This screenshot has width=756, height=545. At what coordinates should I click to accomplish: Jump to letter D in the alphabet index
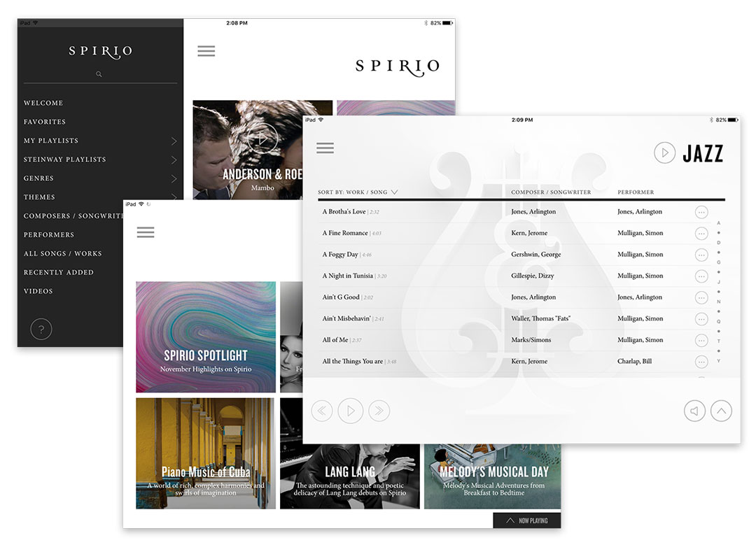(x=718, y=243)
